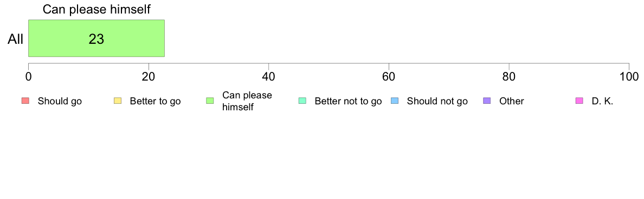Click the Can please himself title above bar

click(x=96, y=9)
